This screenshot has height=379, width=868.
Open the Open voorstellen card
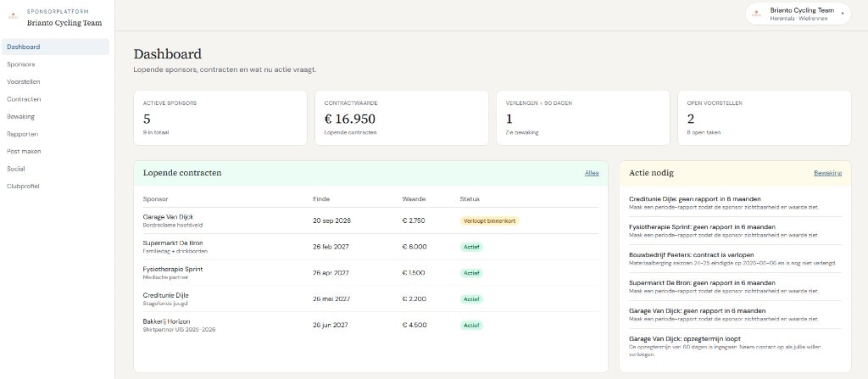[765, 118]
